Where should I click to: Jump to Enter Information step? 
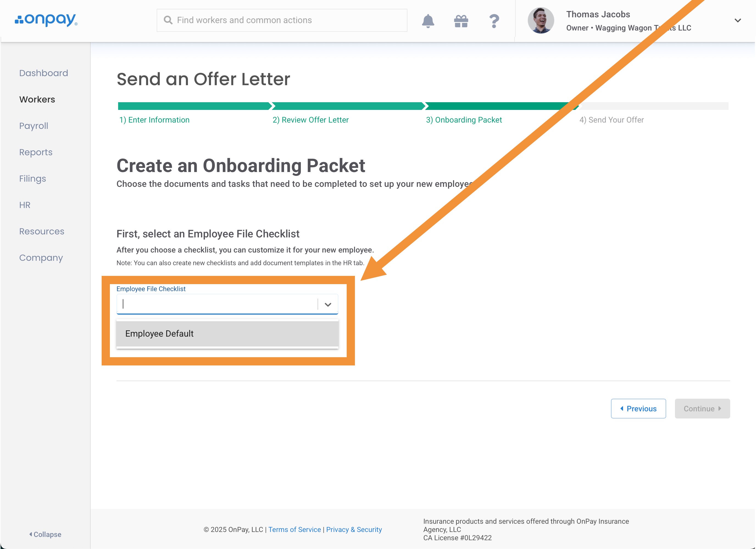(x=154, y=120)
